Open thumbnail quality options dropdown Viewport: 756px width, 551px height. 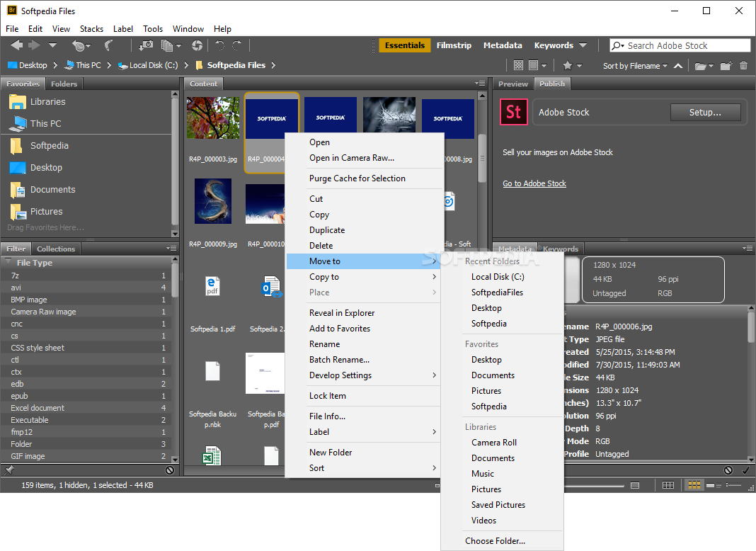click(x=537, y=65)
